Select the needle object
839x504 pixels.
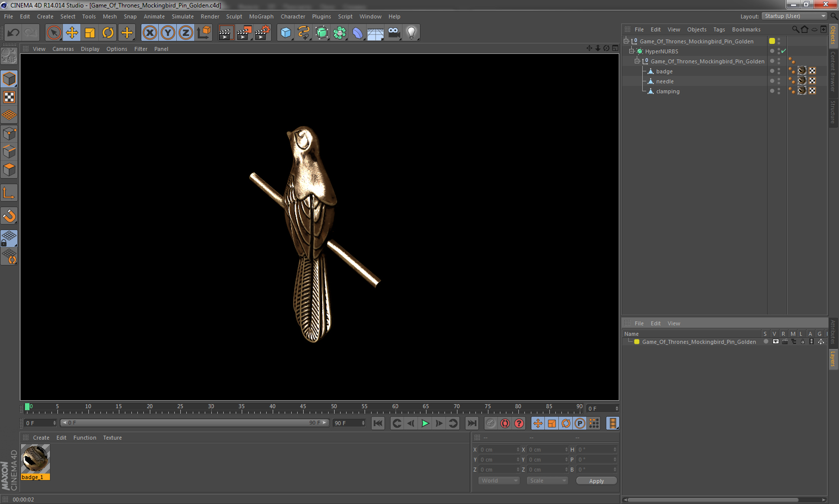665,81
